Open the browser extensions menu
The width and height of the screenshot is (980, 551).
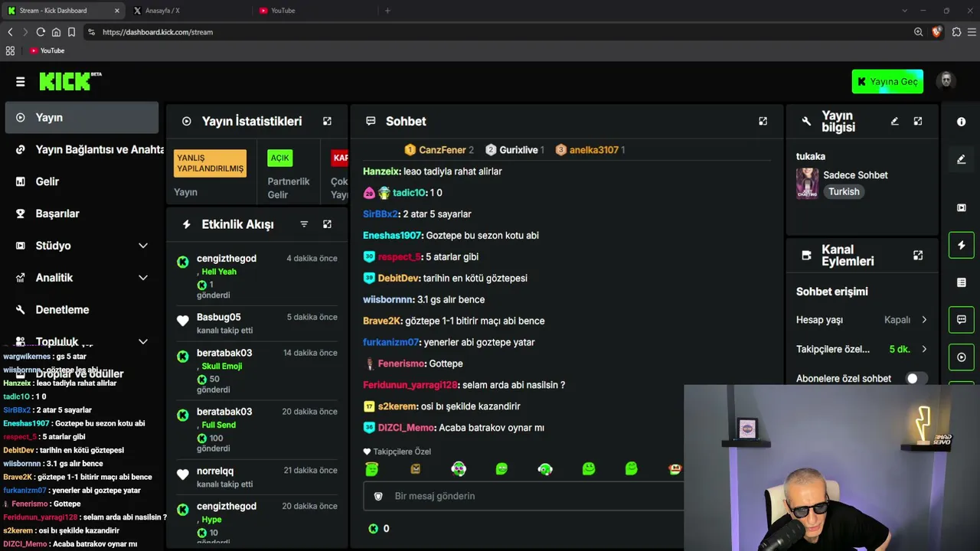coord(956,32)
